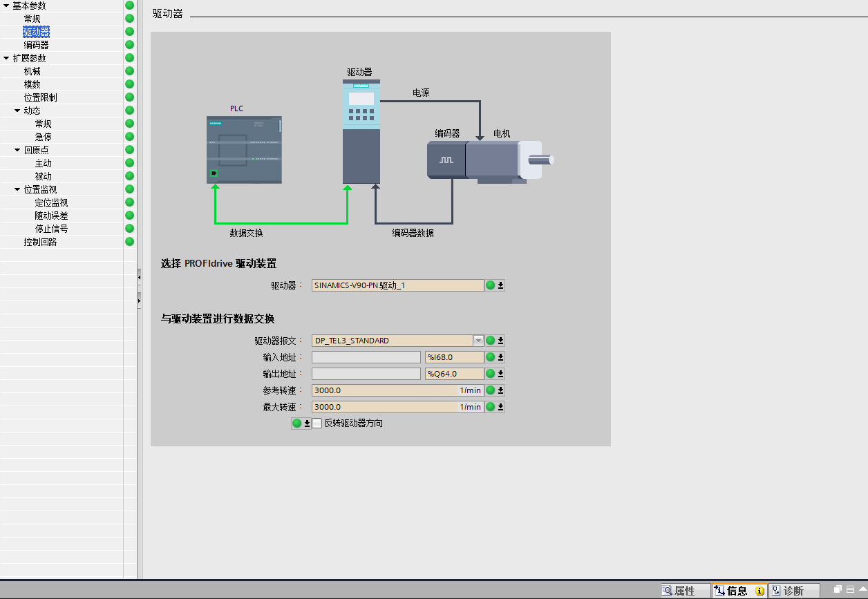The height and width of the screenshot is (599, 868).
Task: Click the encoder pulse symbol in diagram
Action: pos(446,160)
